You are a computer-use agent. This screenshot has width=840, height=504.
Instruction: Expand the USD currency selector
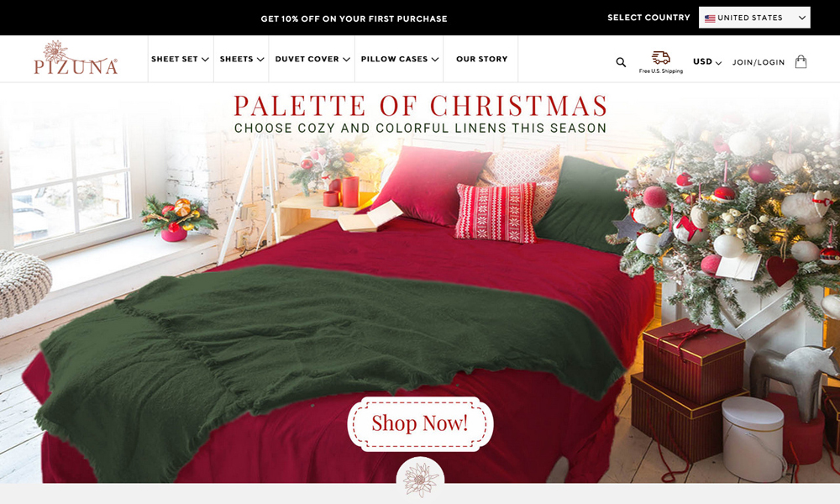(707, 61)
